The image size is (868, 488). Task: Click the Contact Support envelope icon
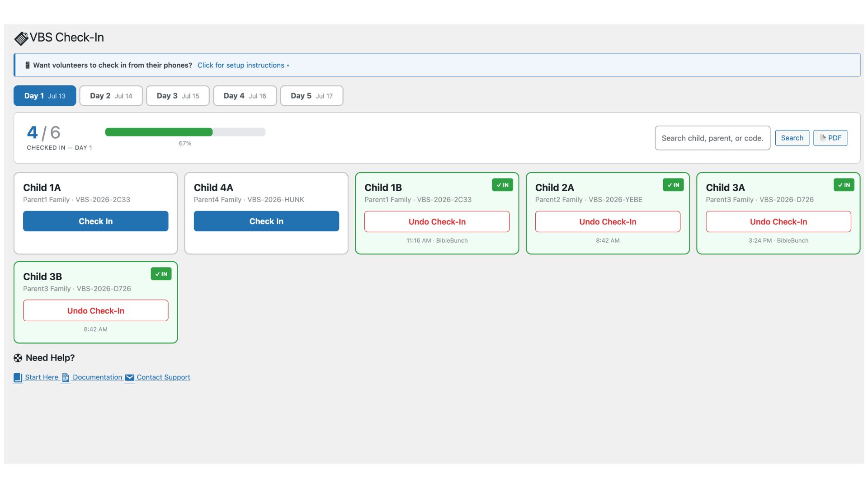[129, 377]
